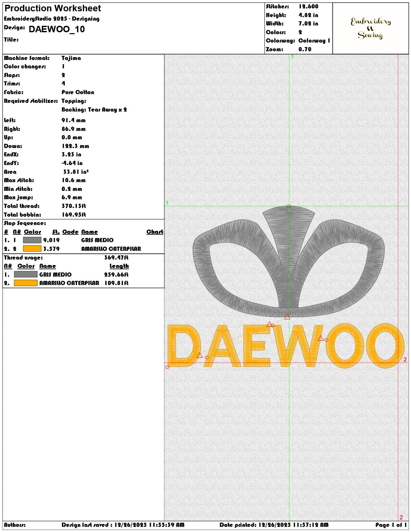Click GRIS MEDIO in Stop Sequence

[97, 240]
